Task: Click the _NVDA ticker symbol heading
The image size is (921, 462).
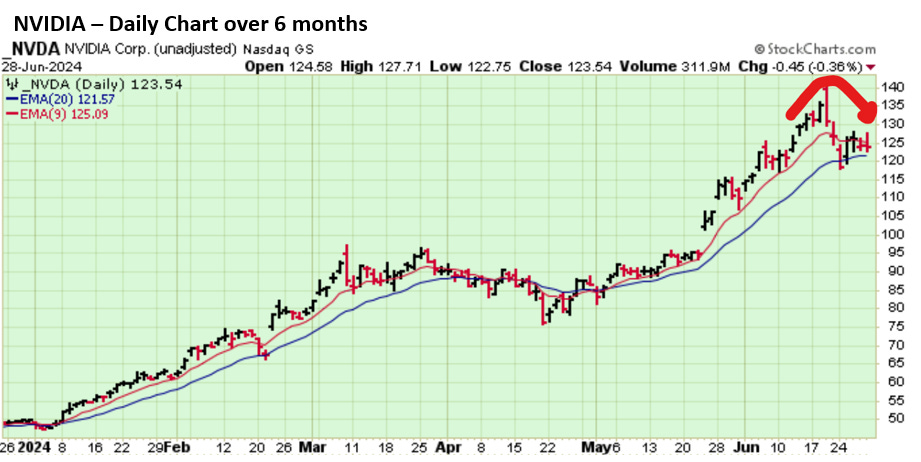Action: [x=31, y=49]
